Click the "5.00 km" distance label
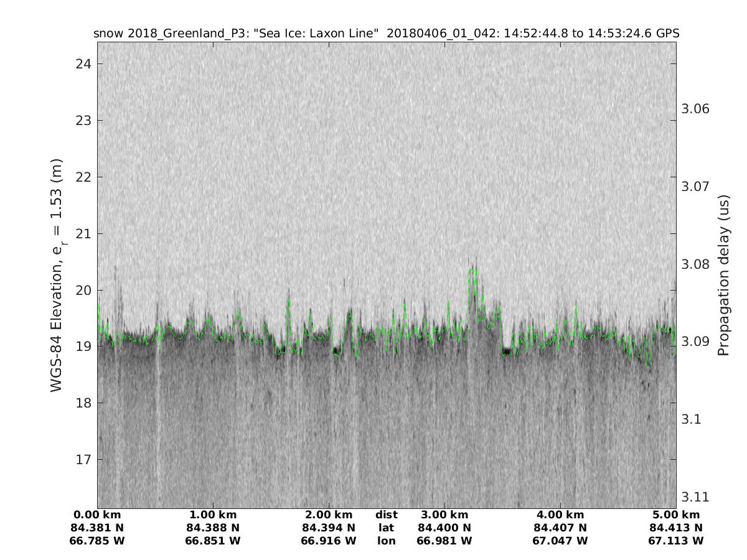The width and height of the screenshot is (747, 560). tap(676, 515)
